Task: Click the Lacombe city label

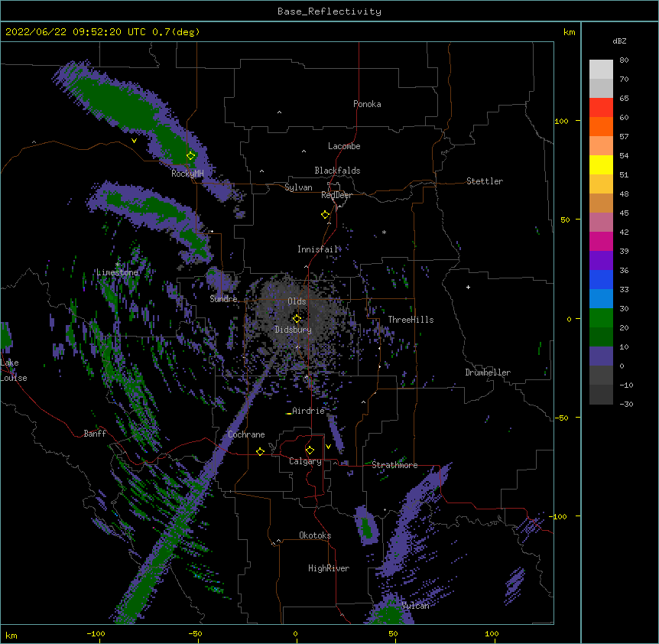Action: [x=344, y=146]
